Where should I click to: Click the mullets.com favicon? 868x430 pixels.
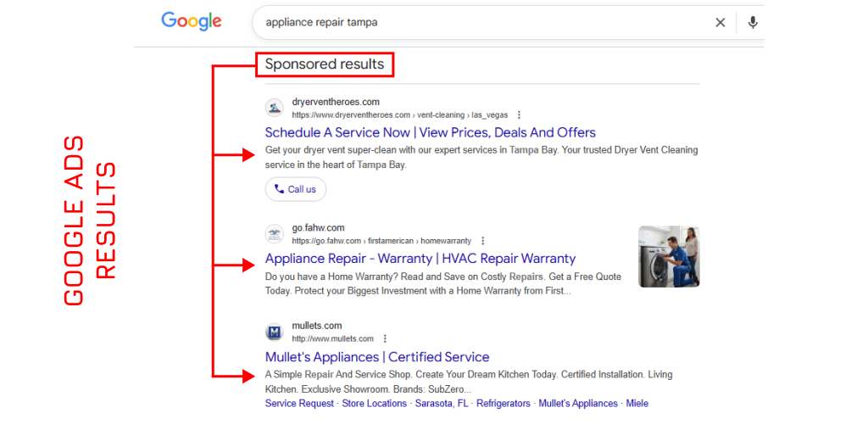pos(274,332)
